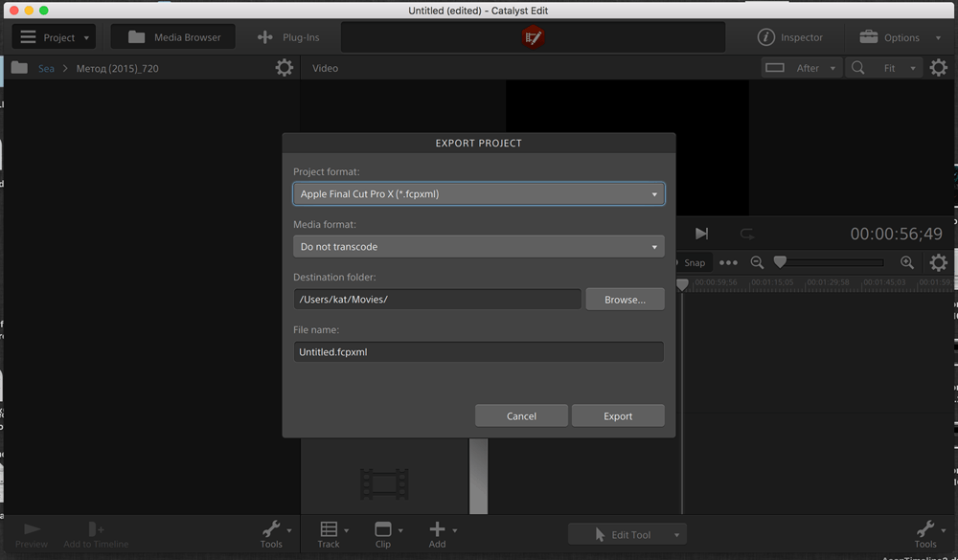Image resolution: width=958 pixels, height=560 pixels.
Task: Click the Destination folder path field
Action: tap(438, 300)
